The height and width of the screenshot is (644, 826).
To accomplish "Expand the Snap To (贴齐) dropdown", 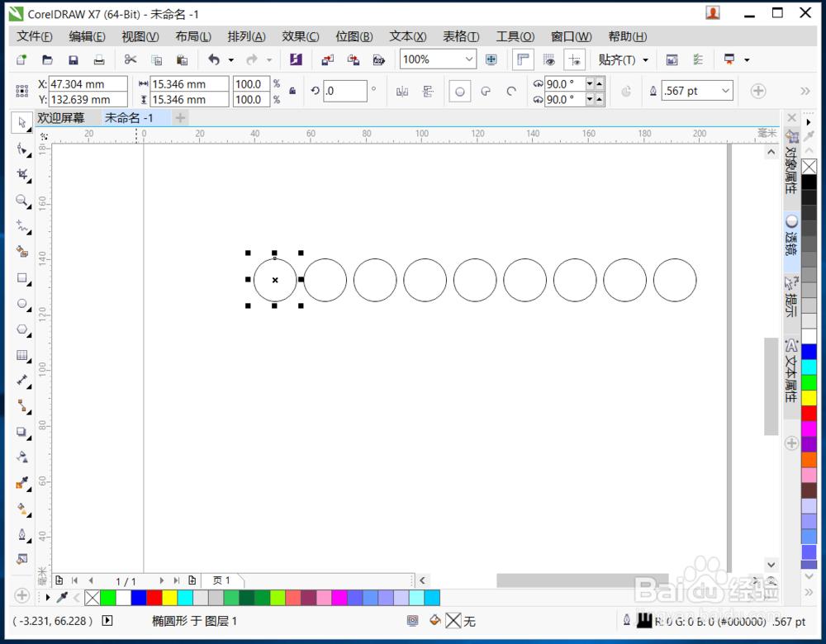I will coord(646,60).
